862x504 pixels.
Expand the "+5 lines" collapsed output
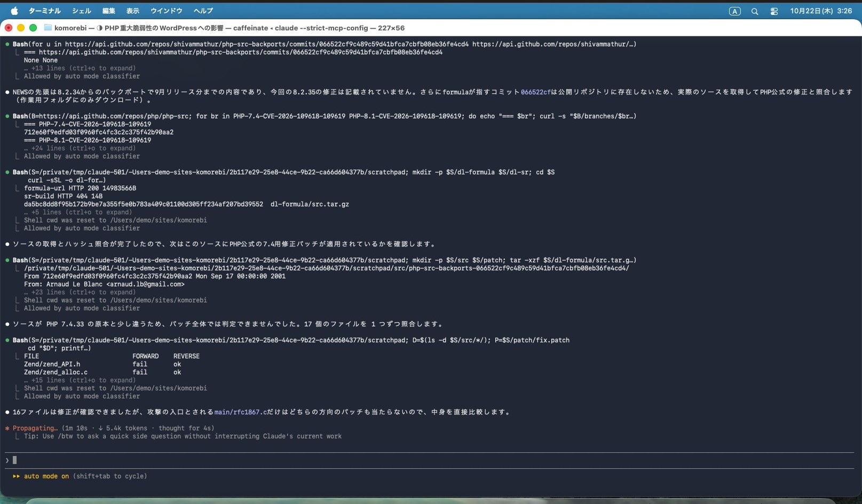[78, 212]
